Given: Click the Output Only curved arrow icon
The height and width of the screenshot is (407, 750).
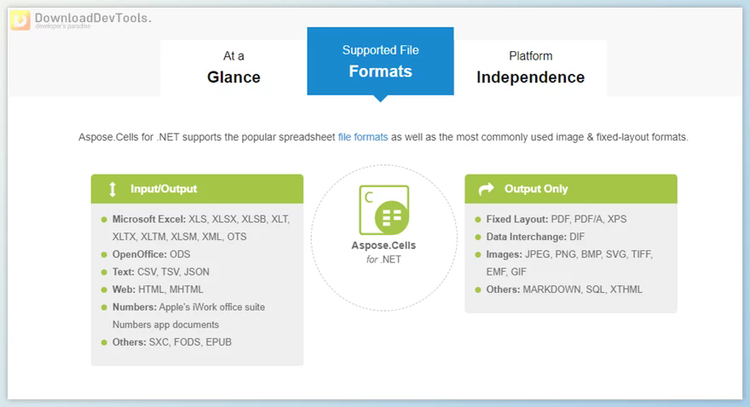Looking at the screenshot, I should tap(486, 189).
